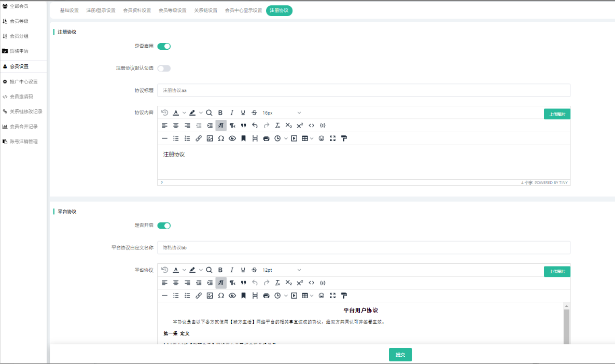Viewport: 615px width, 364px height.
Task: Insert a link in the 协议内容 editor
Action: coord(199,138)
